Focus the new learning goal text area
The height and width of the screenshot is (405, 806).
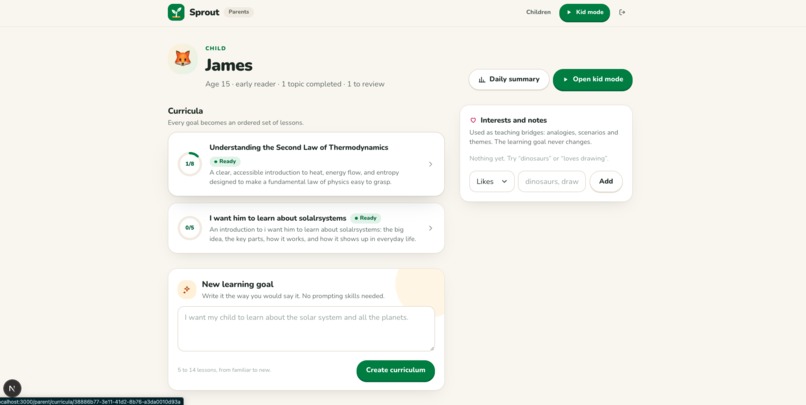[306, 329]
